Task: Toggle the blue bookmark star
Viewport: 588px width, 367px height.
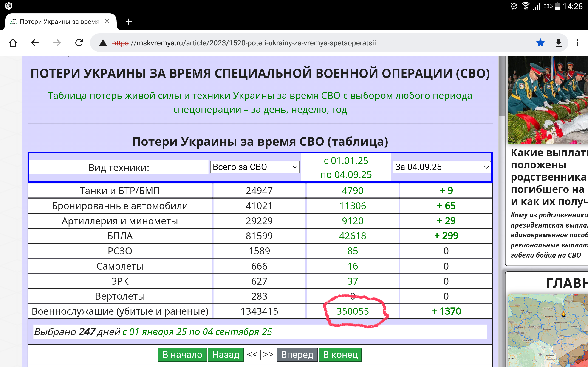Action: [x=540, y=43]
